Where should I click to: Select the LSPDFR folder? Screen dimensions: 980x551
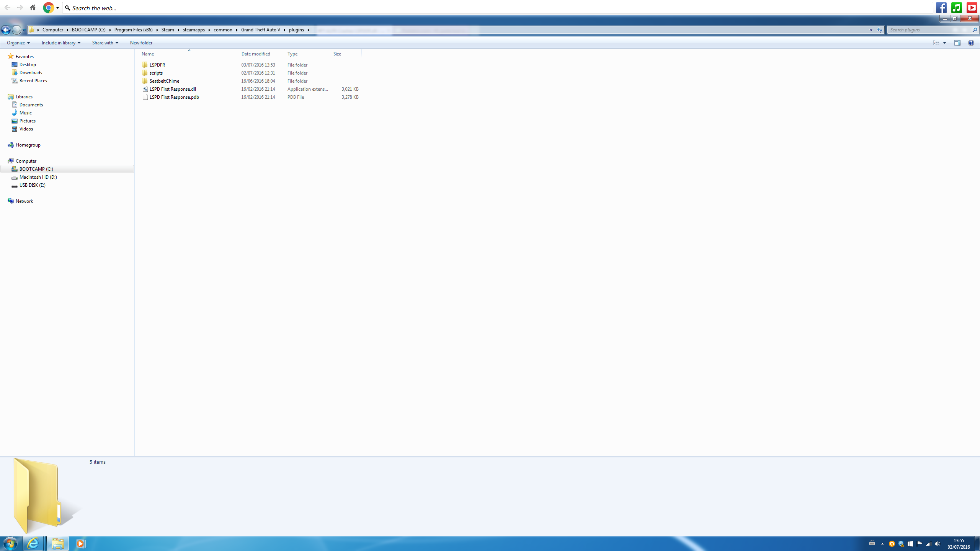tap(157, 65)
